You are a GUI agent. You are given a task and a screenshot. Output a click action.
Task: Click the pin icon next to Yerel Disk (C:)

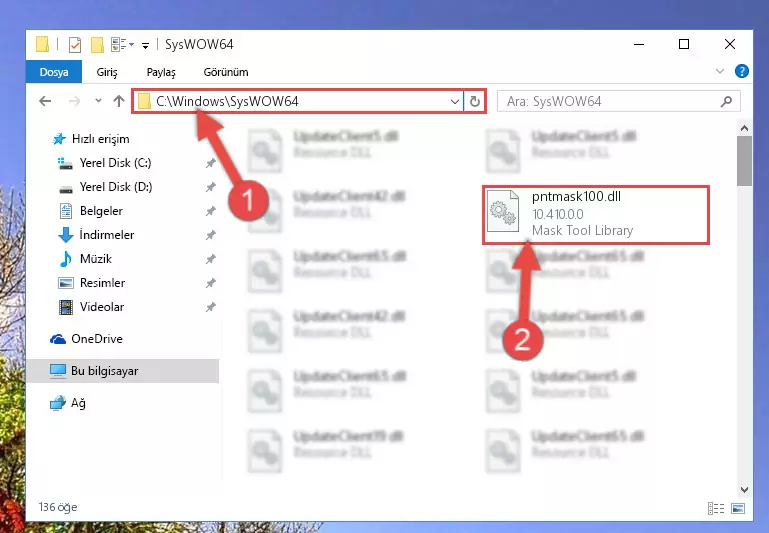[210, 163]
